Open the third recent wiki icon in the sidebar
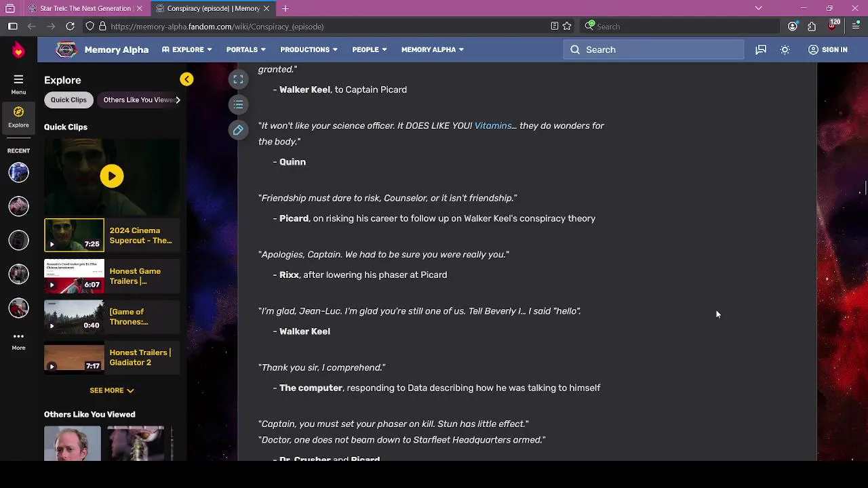 tap(18, 240)
